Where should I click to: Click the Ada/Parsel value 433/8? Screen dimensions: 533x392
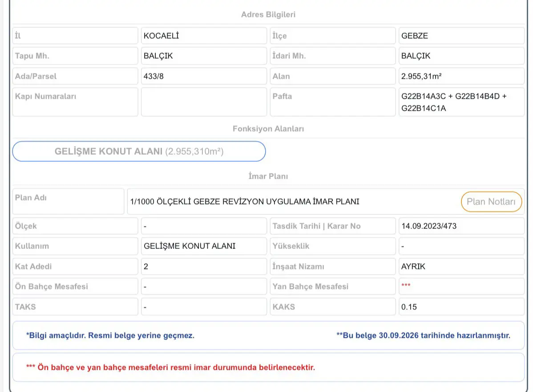204,76
